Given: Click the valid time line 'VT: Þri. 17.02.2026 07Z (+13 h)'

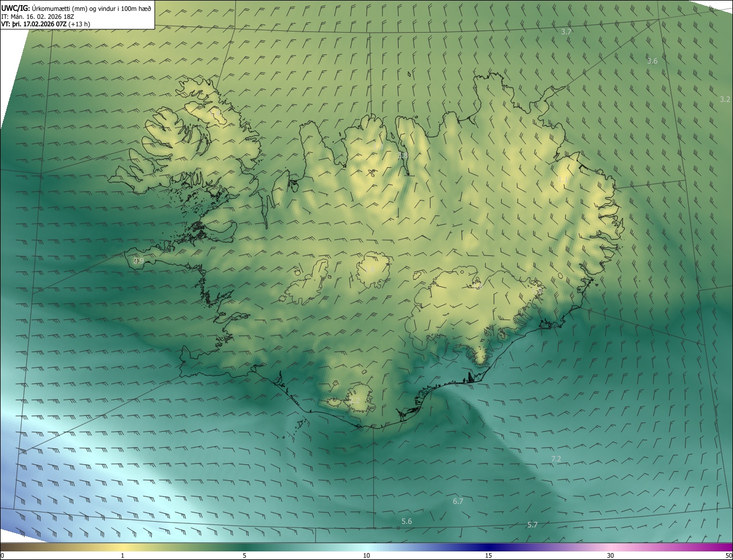Looking at the screenshot, I should [46, 24].
